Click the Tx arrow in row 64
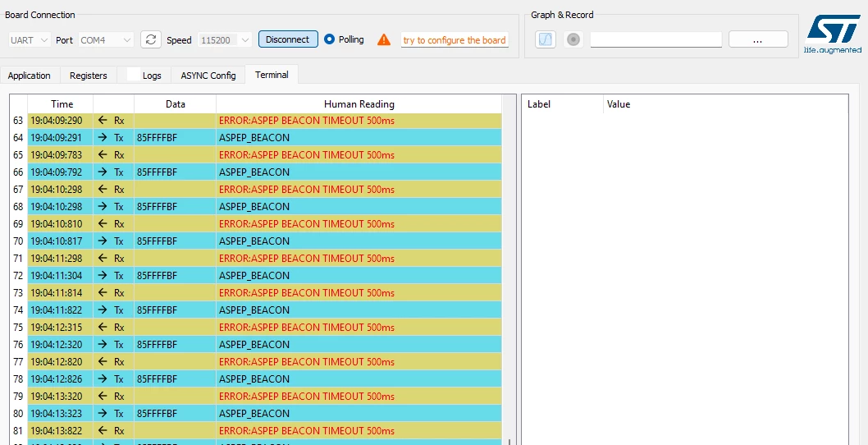This screenshot has width=868, height=445. coord(102,137)
